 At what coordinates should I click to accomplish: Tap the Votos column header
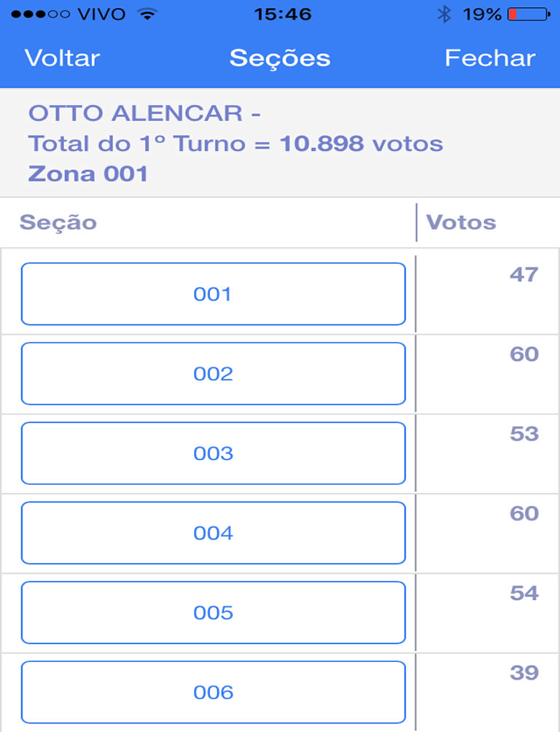pyautogui.click(x=461, y=222)
